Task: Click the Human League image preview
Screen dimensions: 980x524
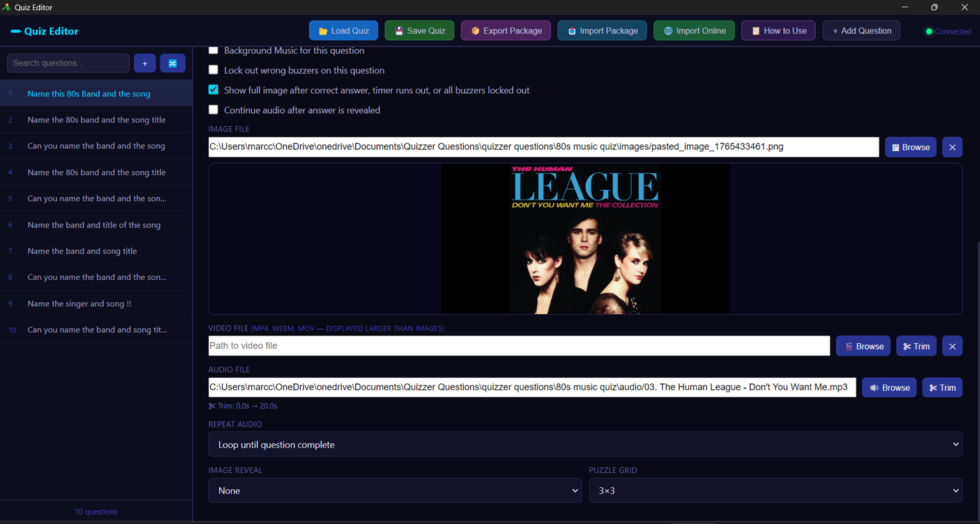Action: click(x=585, y=239)
